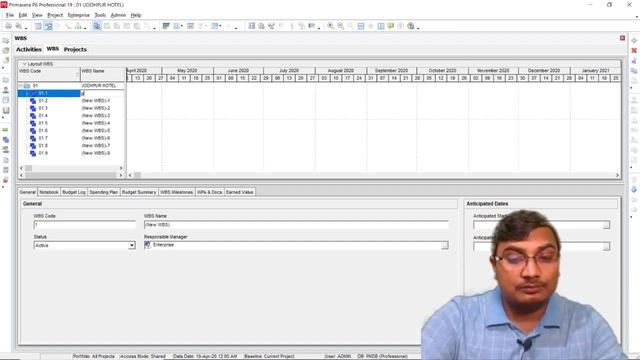
Task: Click the red Delete X icon
Action: pyautogui.click(x=634, y=51)
